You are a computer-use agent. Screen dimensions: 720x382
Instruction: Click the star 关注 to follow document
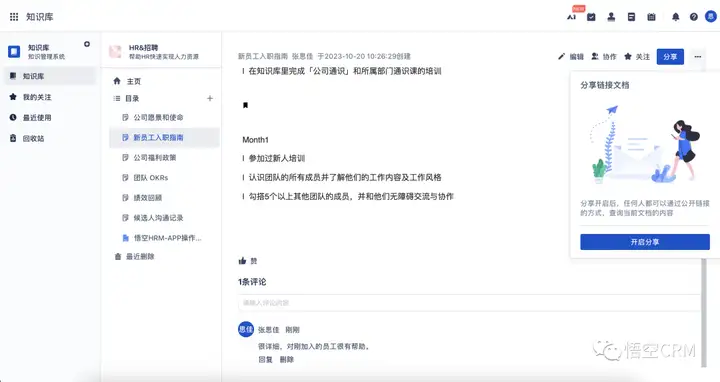click(x=637, y=56)
